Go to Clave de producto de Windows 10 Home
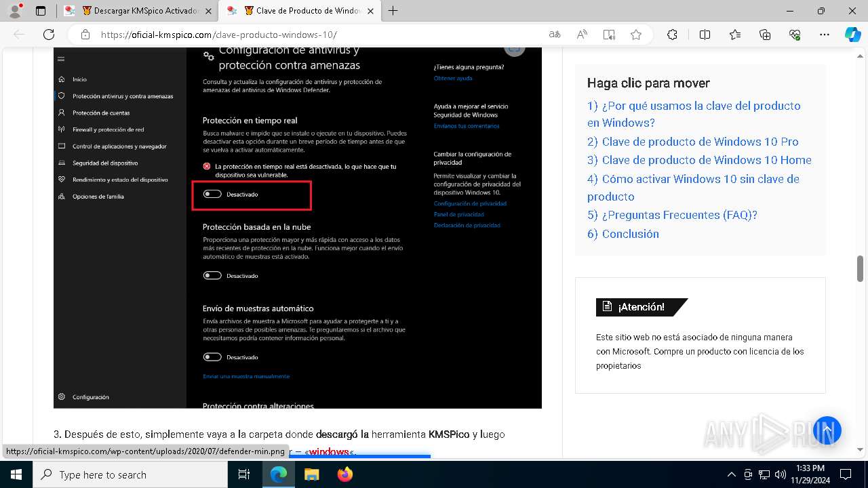Viewport: 868px width, 488px height. point(699,160)
